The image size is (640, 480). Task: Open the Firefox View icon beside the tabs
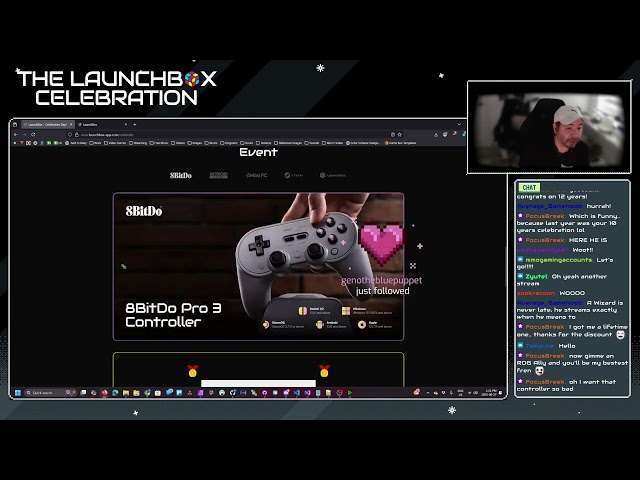(x=15, y=124)
